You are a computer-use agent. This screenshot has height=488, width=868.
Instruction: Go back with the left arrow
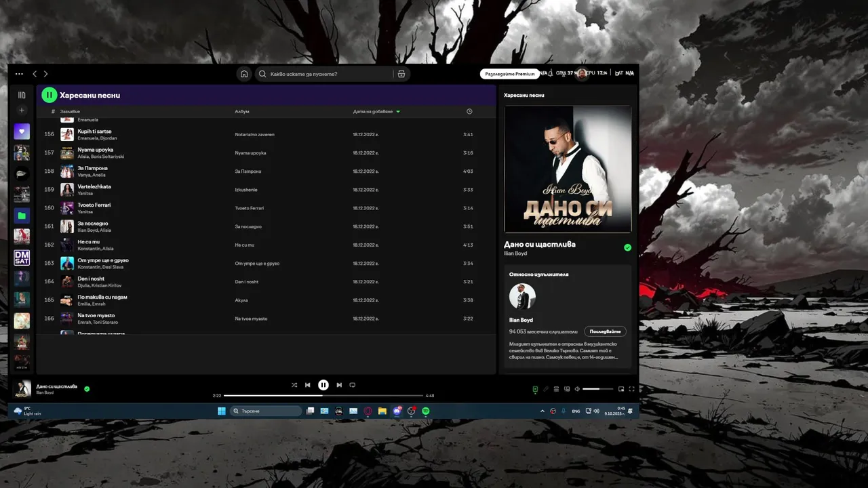(x=35, y=74)
